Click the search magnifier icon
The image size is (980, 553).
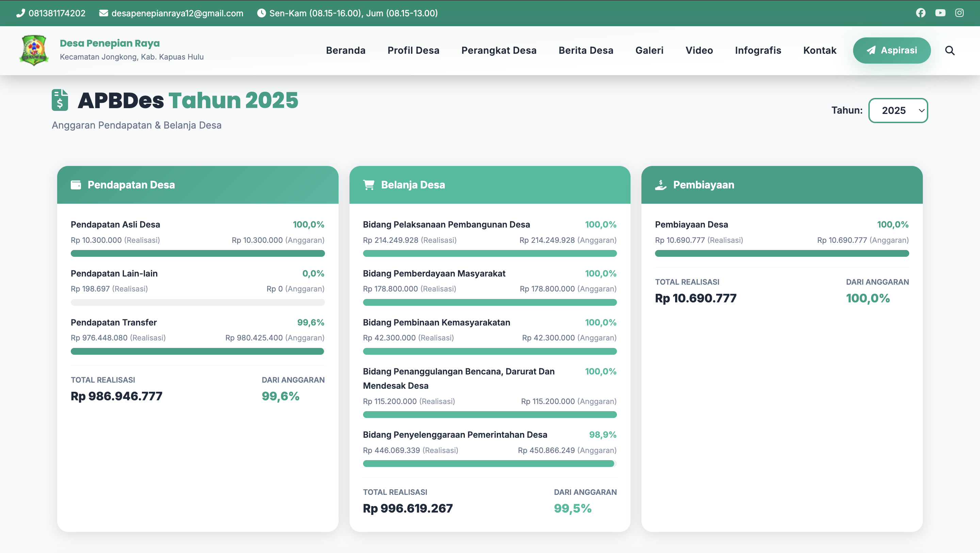[950, 50]
